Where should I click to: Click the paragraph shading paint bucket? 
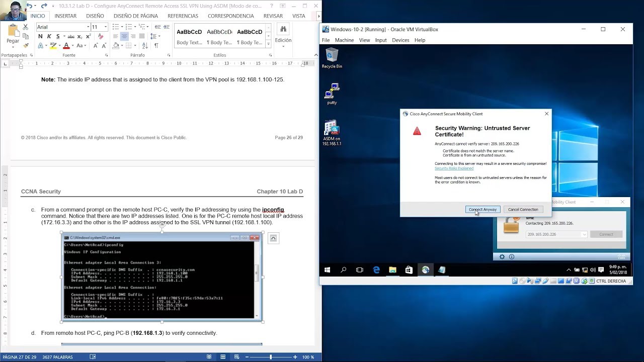(x=116, y=46)
